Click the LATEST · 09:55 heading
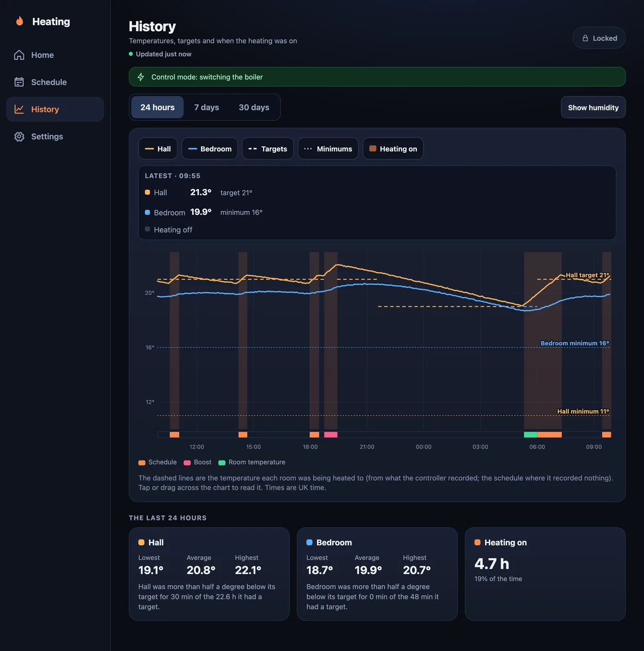 tap(172, 176)
